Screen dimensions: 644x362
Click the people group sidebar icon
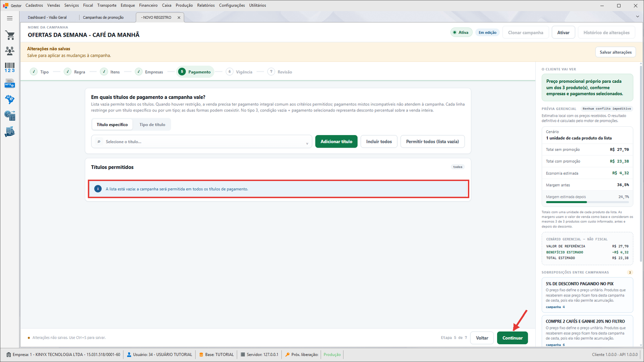[x=10, y=51]
